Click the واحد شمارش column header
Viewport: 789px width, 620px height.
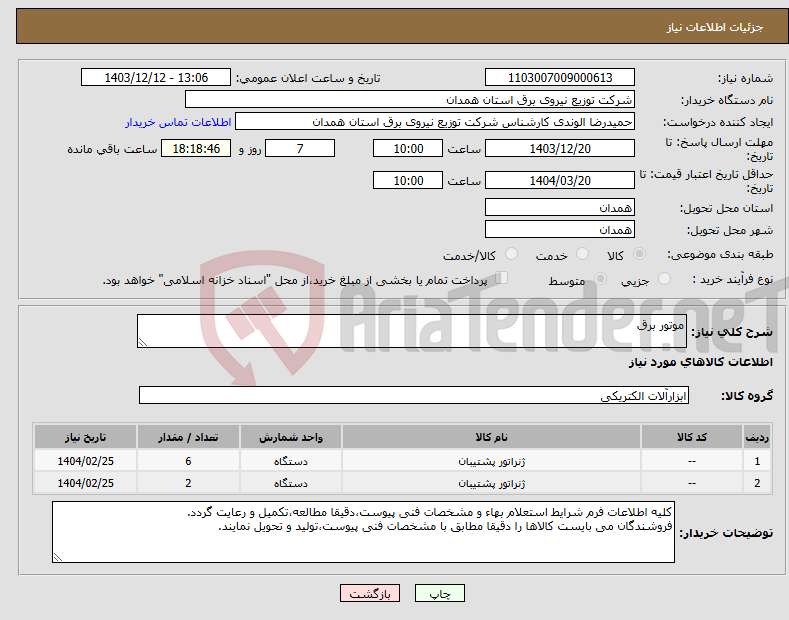point(291,437)
